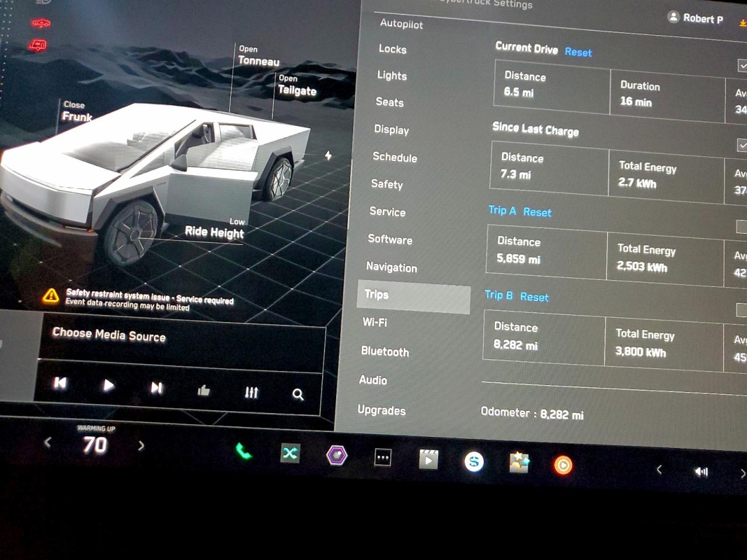The height and width of the screenshot is (560, 747).
Task: Open the Safety settings section
Action: point(387,185)
